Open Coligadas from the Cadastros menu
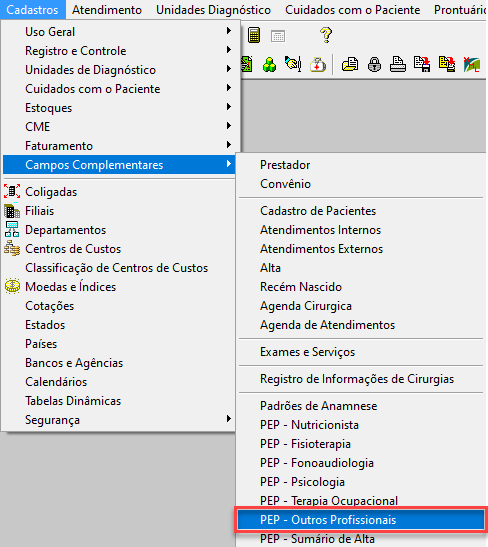488x547 pixels. click(119, 192)
